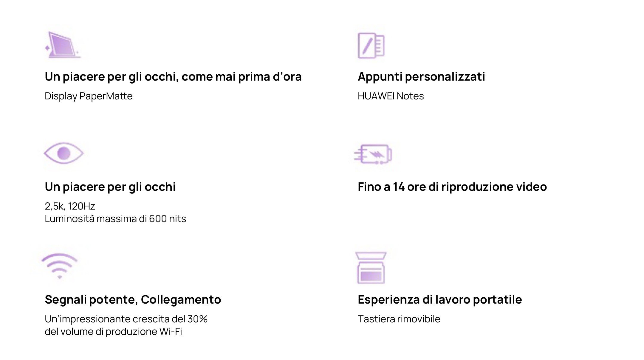Select heading 'Un piacere per gli occhi, come mai prima d'ora'
Image resolution: width=644 pixels, height=360 pixels.
coord(173,77)
